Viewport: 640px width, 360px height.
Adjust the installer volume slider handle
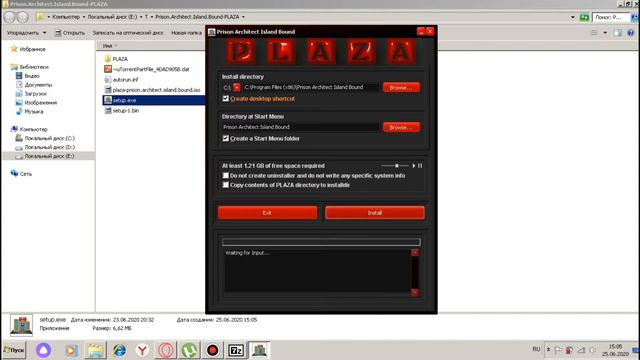point(397,166)
